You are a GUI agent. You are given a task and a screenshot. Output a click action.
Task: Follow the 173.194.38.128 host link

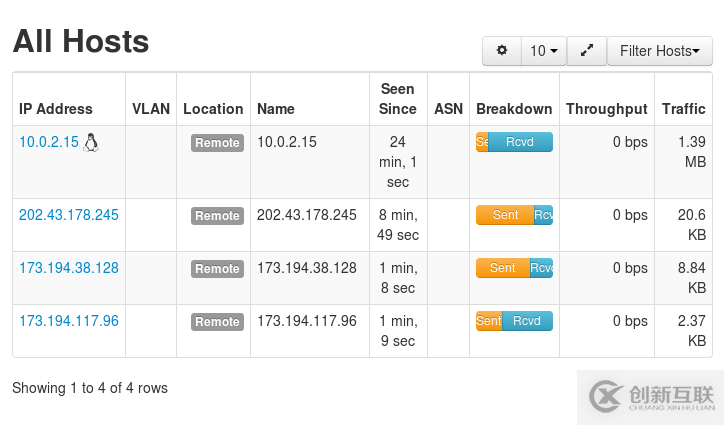tap(69, 268)
